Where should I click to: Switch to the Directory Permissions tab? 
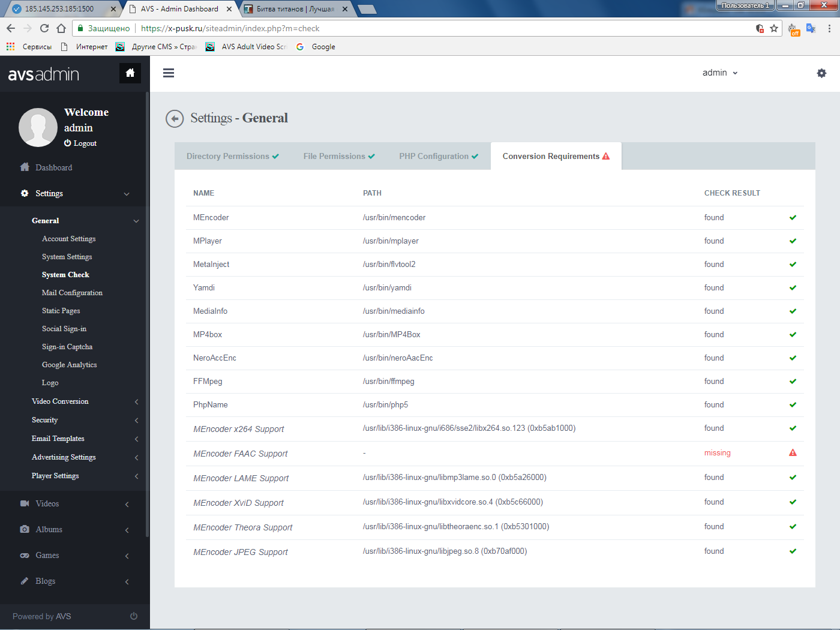232,157
